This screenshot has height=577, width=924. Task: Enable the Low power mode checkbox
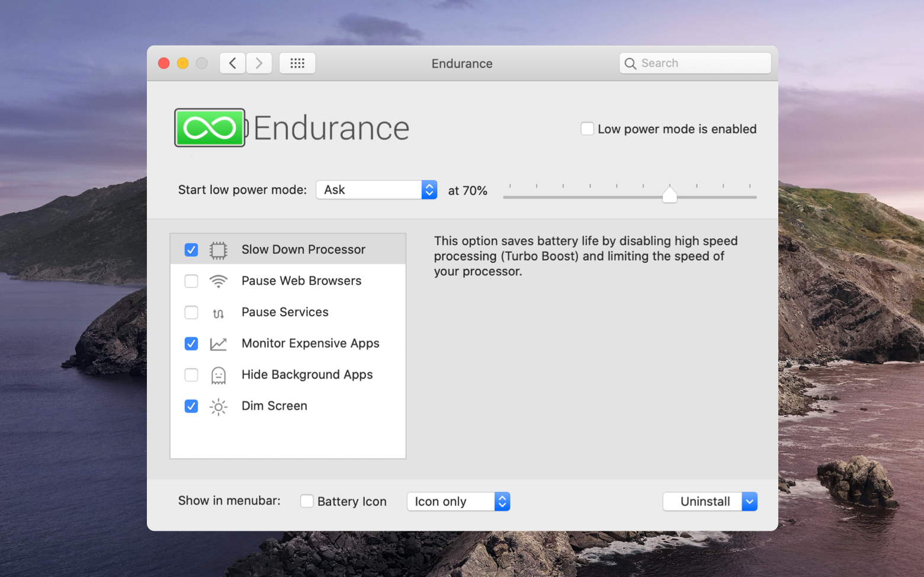tap(587, 129)
